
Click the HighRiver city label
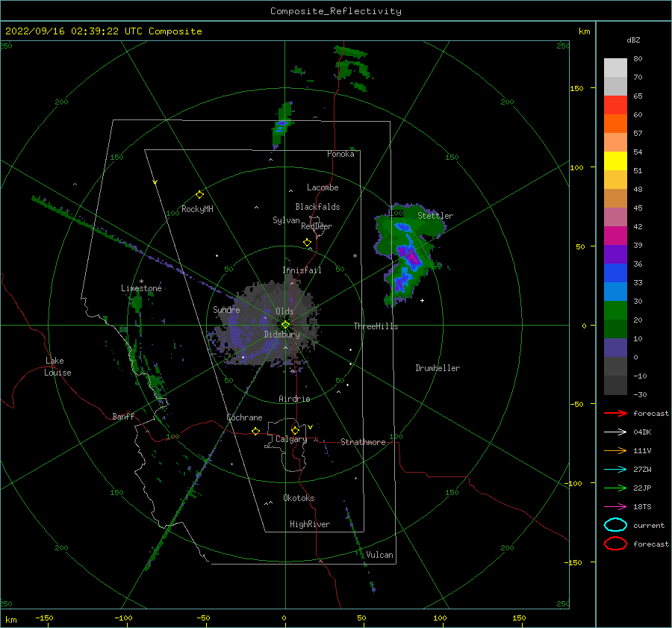click(310, 524)
